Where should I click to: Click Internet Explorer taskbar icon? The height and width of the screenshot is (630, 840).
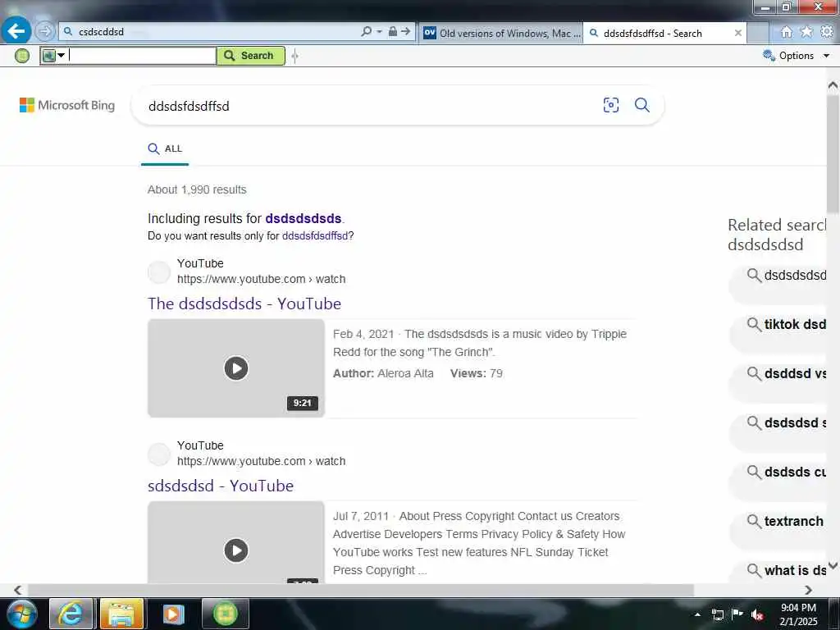[x=71, y=614]
